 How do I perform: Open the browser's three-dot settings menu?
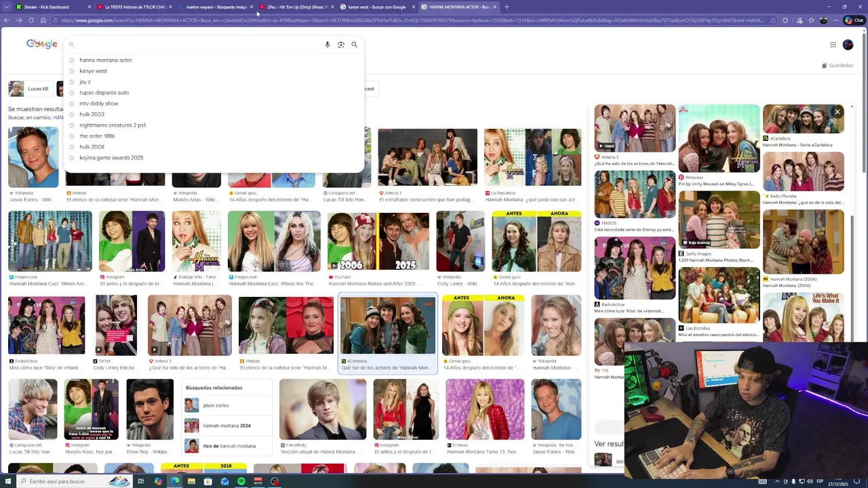pos(836,20)
